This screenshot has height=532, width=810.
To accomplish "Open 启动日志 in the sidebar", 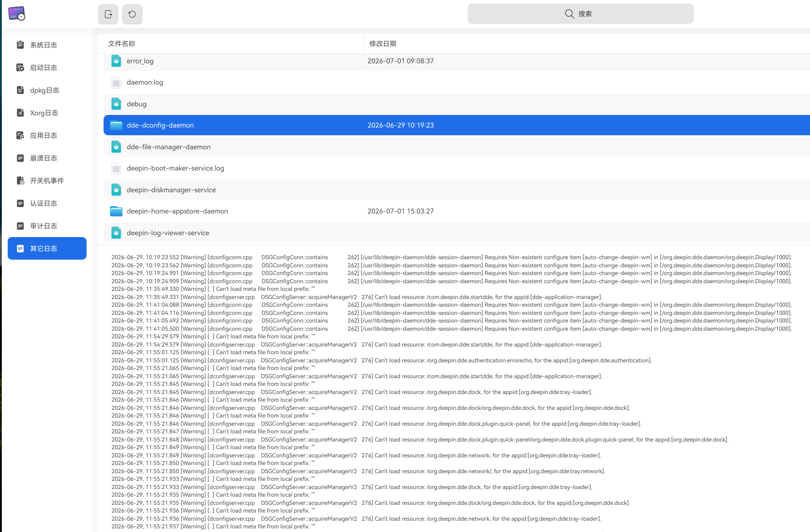I will pyautogui.click(x=47, y=67).
